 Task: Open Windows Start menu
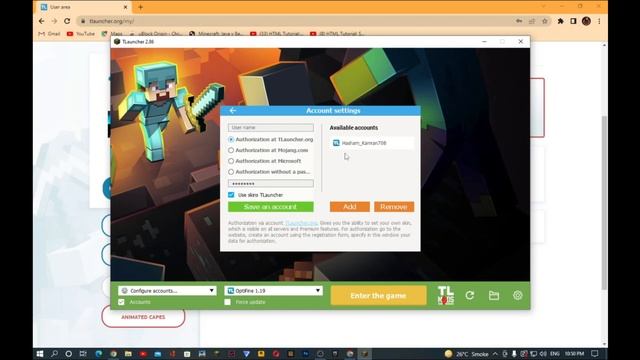(40, 354)
